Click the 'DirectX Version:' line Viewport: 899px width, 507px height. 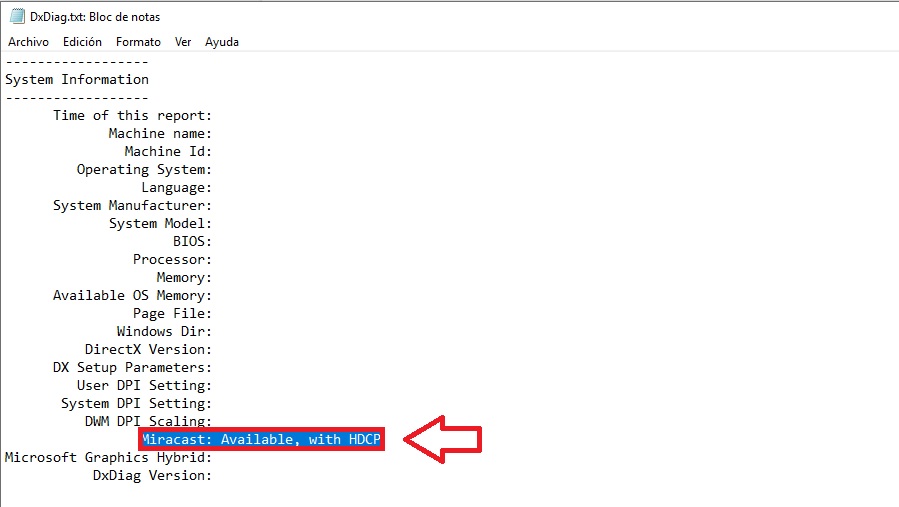coord(148,349)
